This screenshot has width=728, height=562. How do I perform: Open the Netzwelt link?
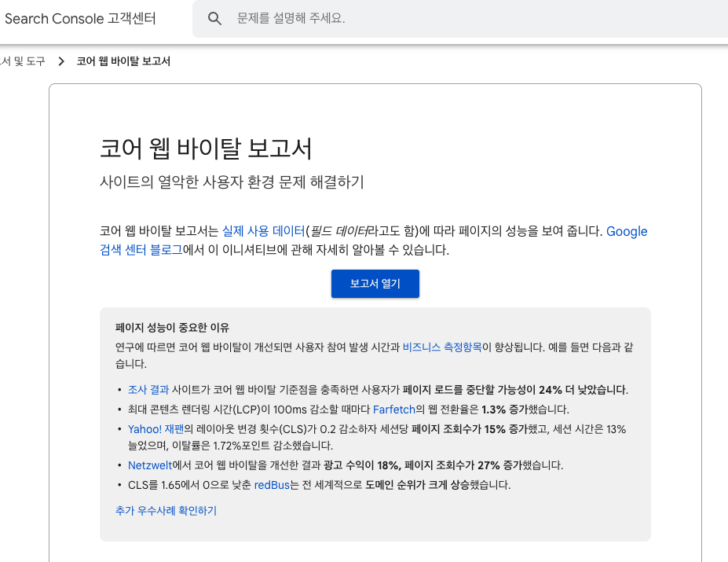[x=150, y=465]
